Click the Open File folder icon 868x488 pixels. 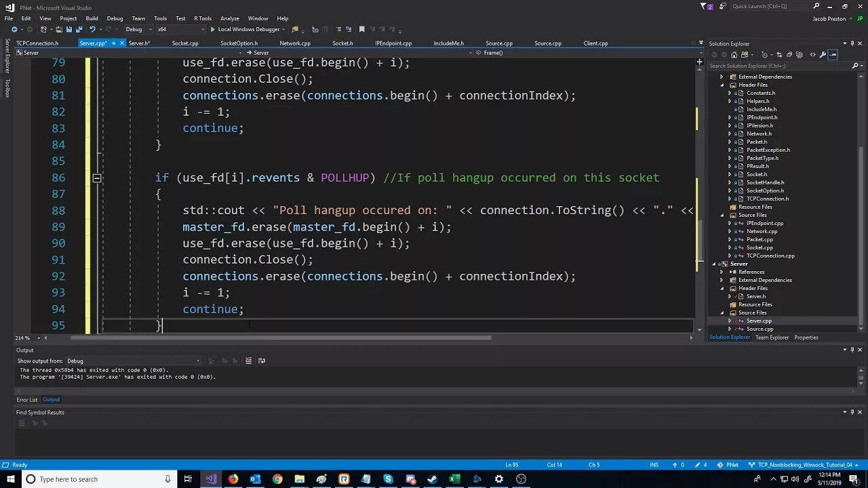[59, 29]
